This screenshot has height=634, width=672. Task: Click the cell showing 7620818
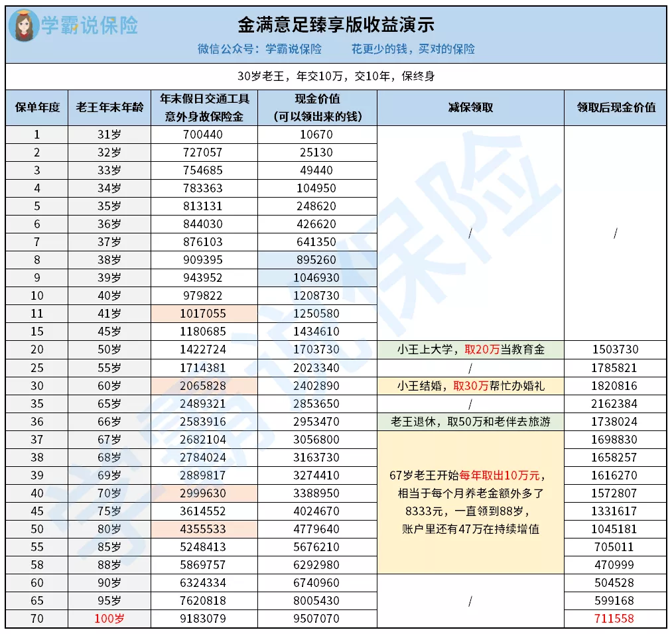point(203,601)
